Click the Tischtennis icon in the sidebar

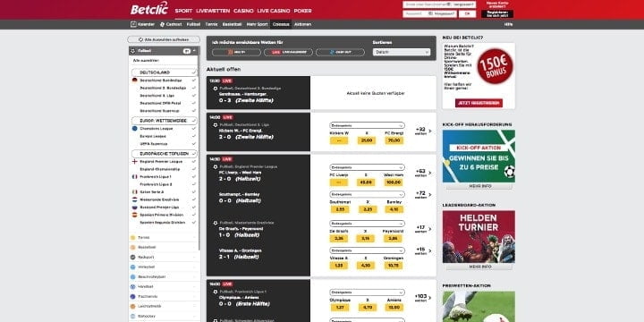132,297
